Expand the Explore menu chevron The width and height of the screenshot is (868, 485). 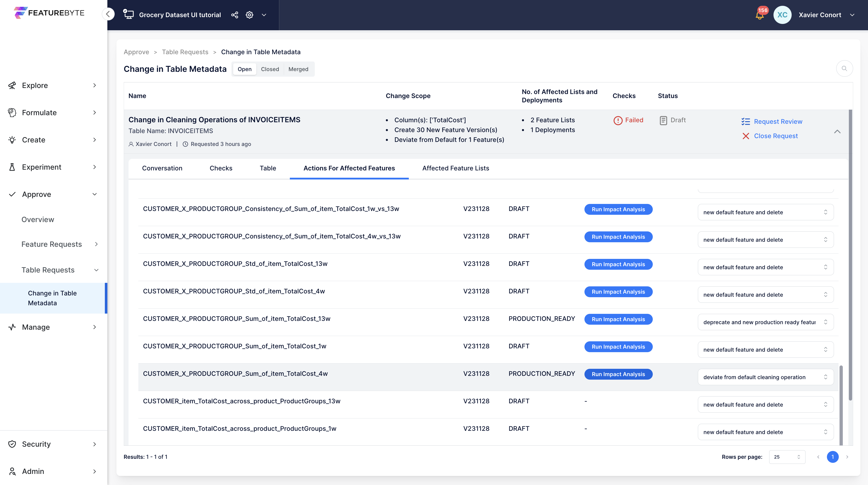coord(95,85)
